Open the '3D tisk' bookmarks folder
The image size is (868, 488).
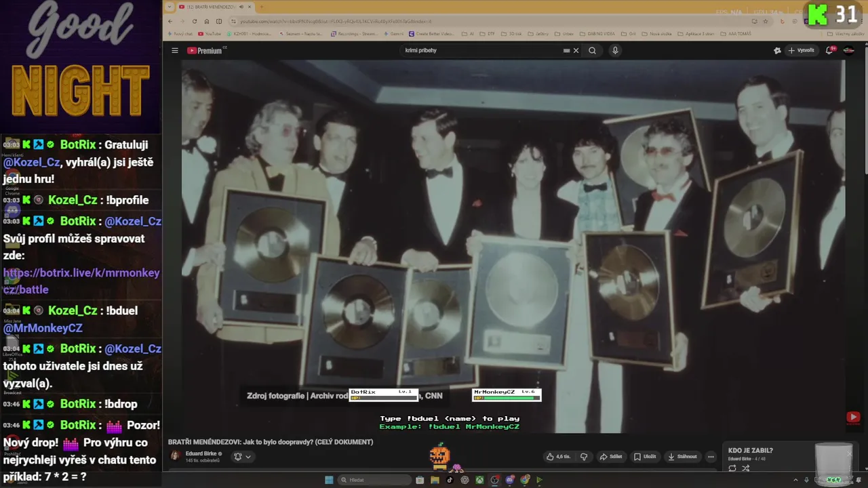(x=511, y=34)
